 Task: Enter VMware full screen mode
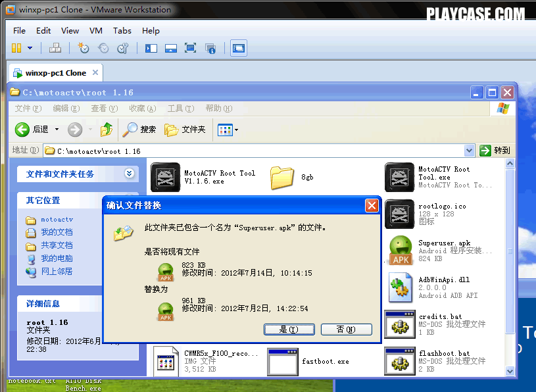point(191,48)
